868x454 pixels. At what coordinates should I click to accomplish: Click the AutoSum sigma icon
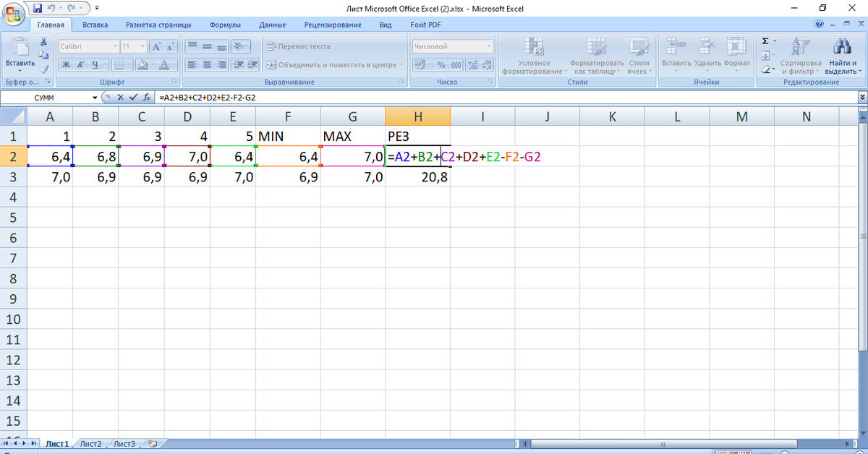(x=766, y=41)
